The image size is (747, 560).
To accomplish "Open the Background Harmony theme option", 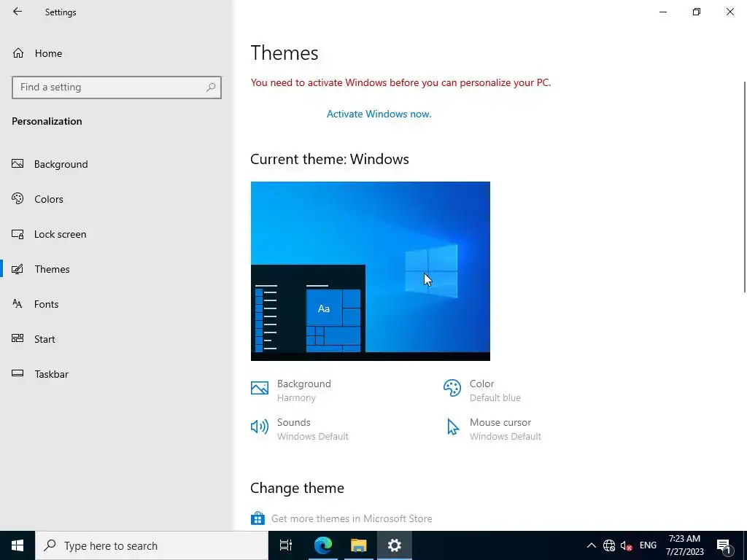I will tap(304, 391).
